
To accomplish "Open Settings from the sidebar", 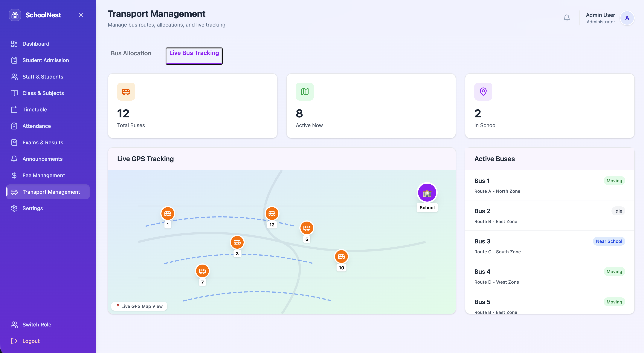I will pos(33,208).
